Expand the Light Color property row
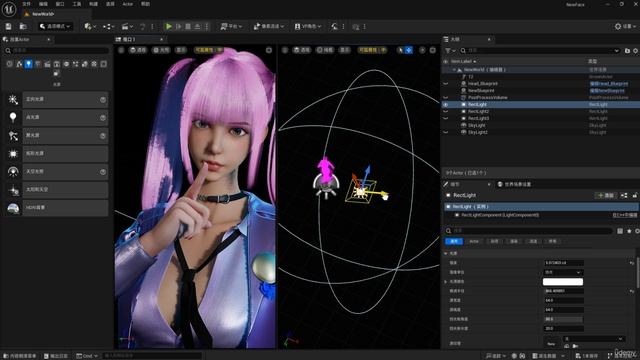Screen dimensions: 640x360 pyautogui.click(x=446, y=282)
